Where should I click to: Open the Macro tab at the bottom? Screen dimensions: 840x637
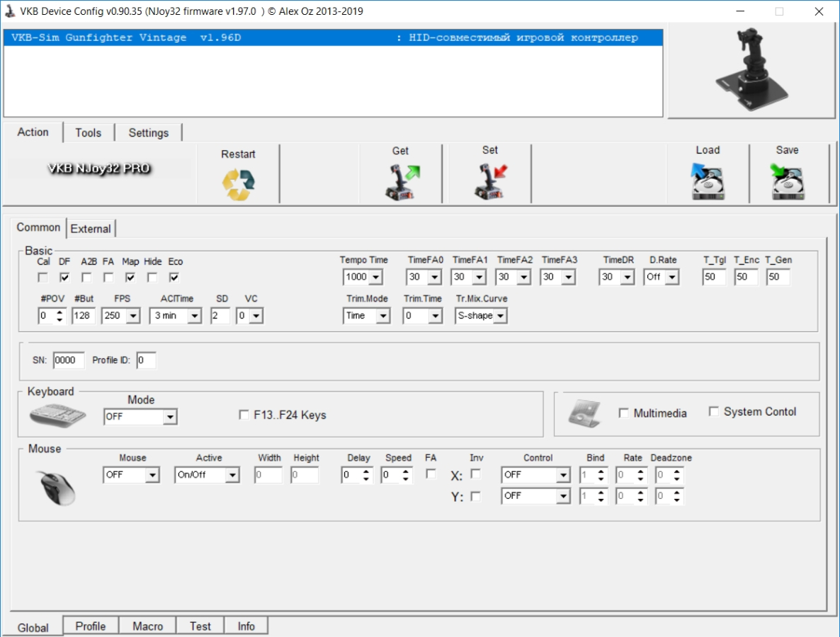tap(148, 626)
